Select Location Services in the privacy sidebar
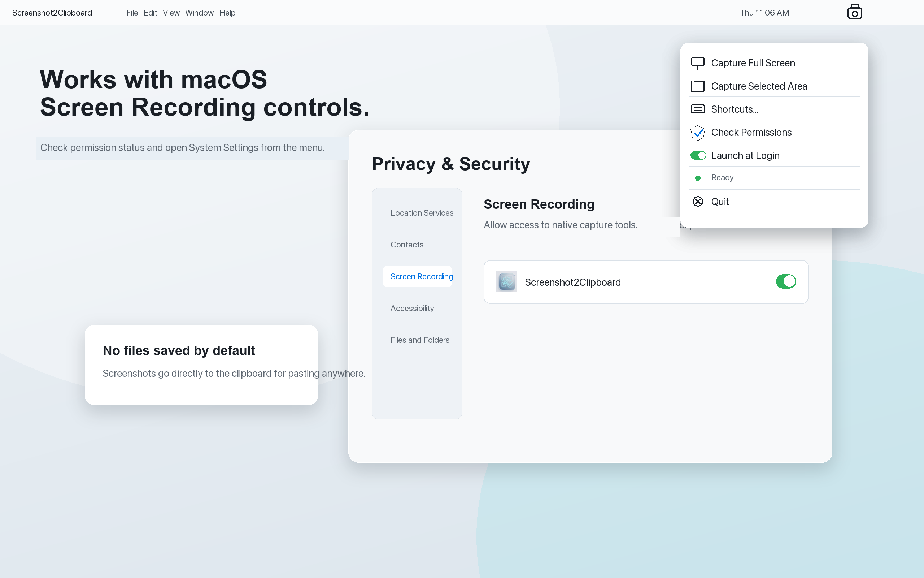924x578 pixels. point(422,213)
